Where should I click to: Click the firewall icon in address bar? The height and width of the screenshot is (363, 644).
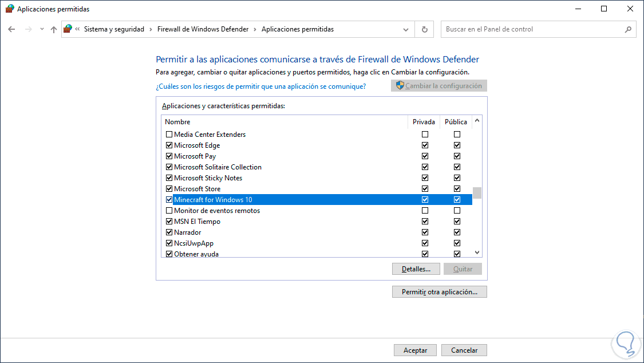coord(68,29)
